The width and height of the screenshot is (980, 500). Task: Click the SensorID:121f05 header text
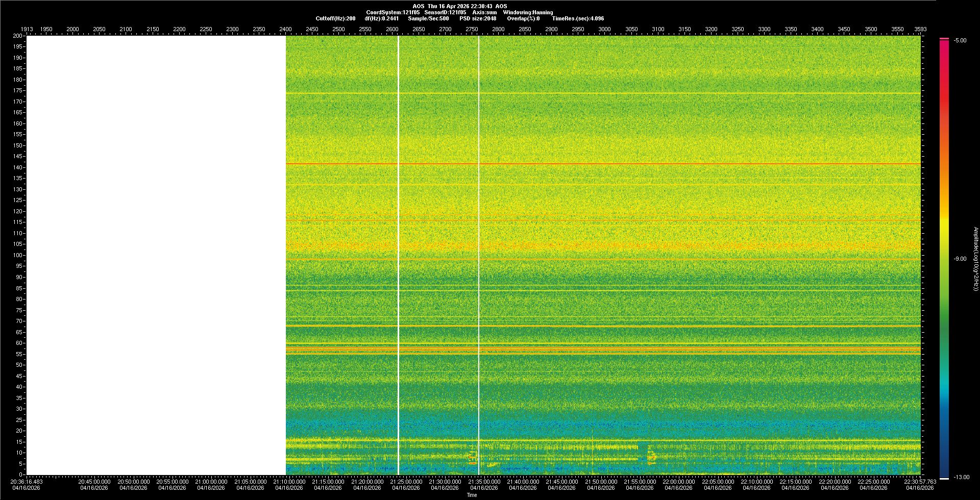445,12
